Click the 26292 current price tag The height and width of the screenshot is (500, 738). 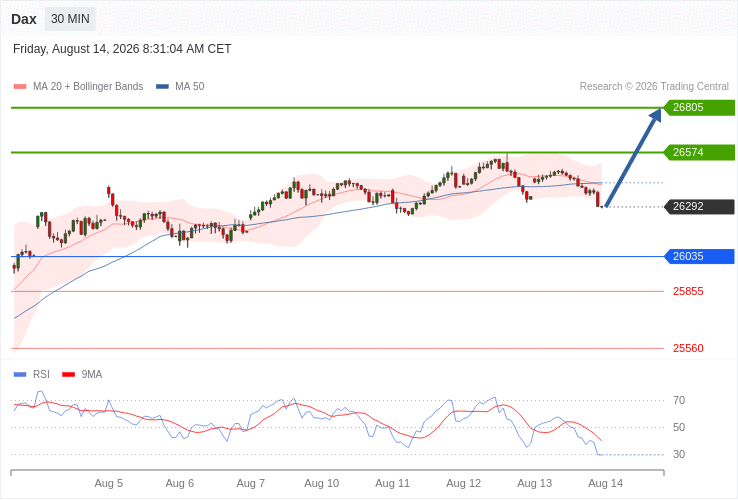point(699,207)
